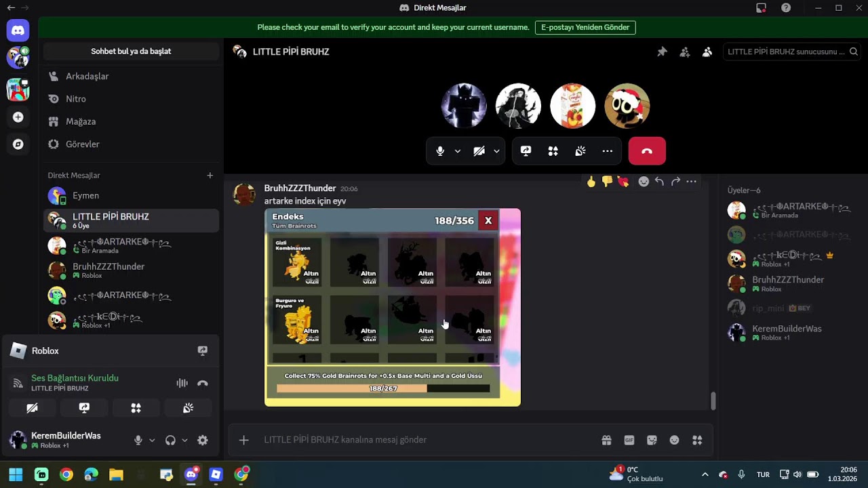Open the emoji picker in message bar
The width and height of the screenshot is (868, 488).
(675, 441)
